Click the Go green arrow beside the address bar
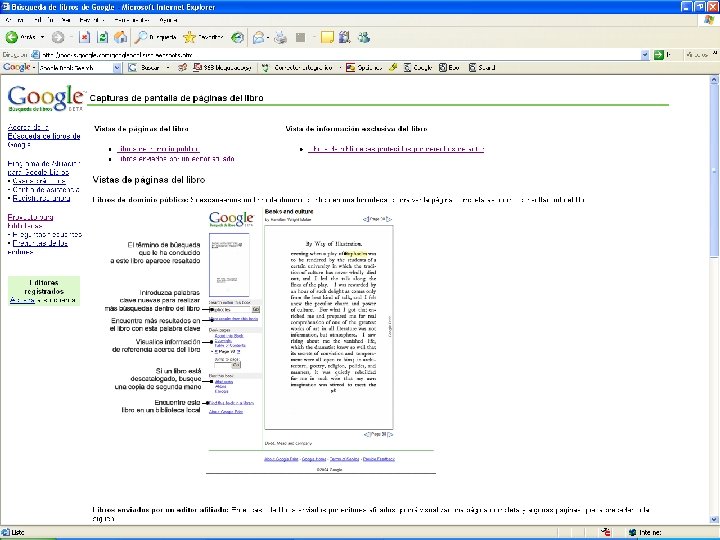This screenshot has width=720, height=540. pos(659,55)
